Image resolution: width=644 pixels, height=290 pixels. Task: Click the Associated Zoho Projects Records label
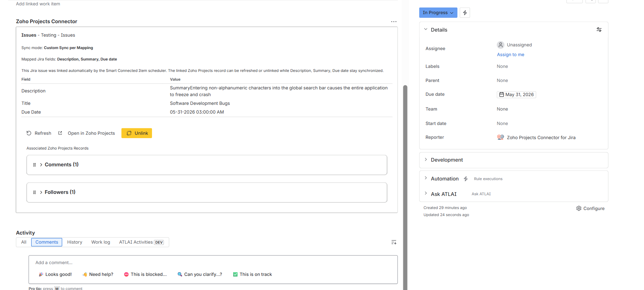(57, 148)
